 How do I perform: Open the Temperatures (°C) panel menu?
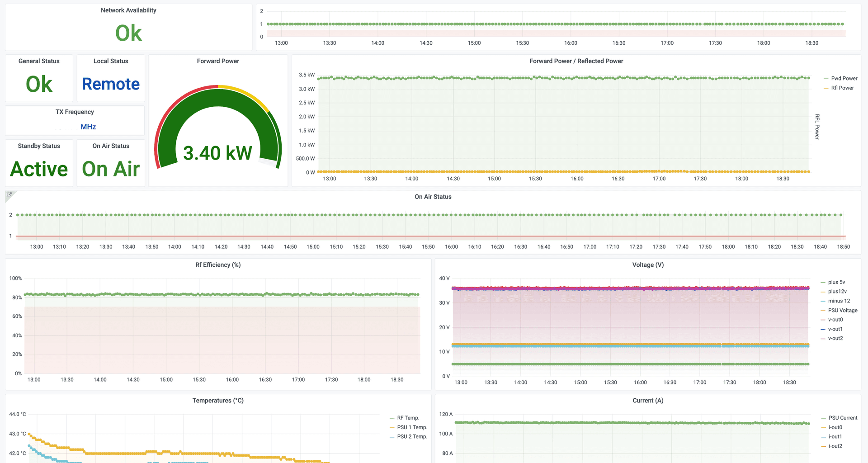coord(218,400)
